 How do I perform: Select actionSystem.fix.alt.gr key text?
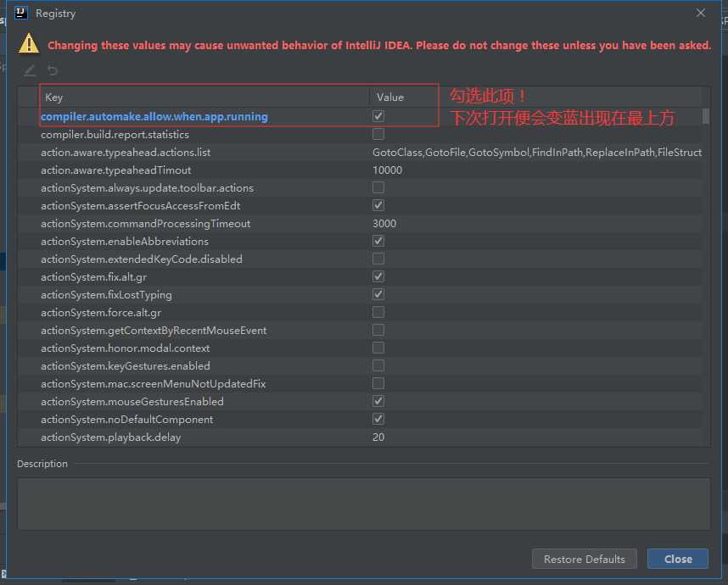(x=94, y=277)
